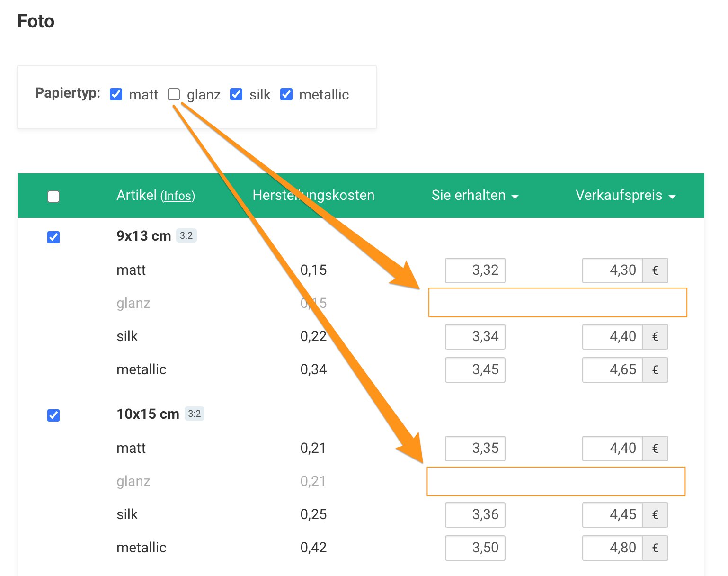The width and height of the screenshot is (728, 576).
Task: Click the euro symbol beside 4,65 price
Action: [x=655, y=370]
